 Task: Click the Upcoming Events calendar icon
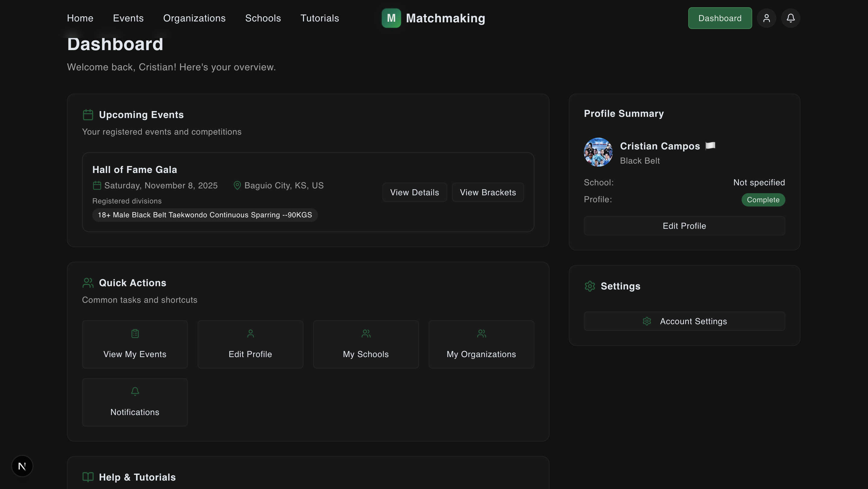[x=88, y=115]
